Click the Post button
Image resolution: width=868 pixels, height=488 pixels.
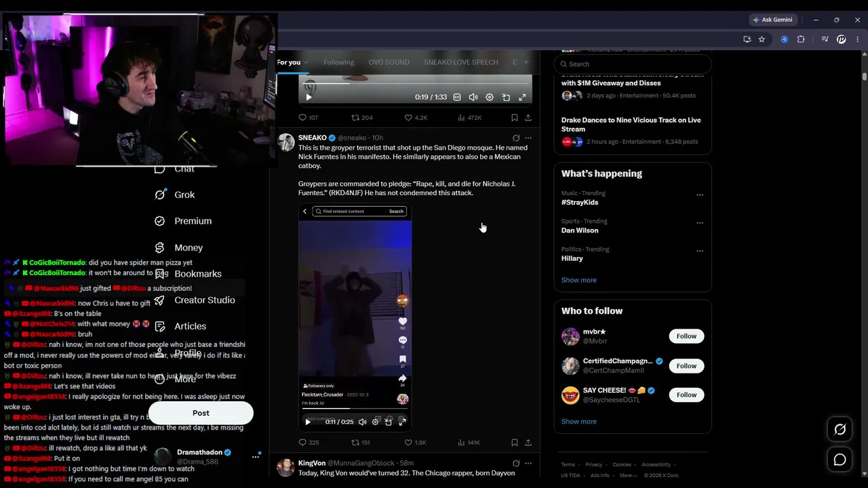click(201, 413)
